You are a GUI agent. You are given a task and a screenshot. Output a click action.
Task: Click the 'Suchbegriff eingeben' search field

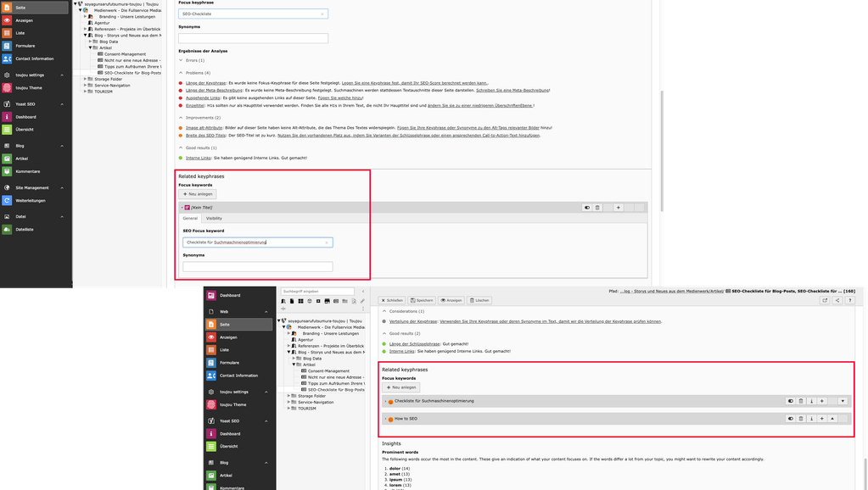tap(315, 291)
